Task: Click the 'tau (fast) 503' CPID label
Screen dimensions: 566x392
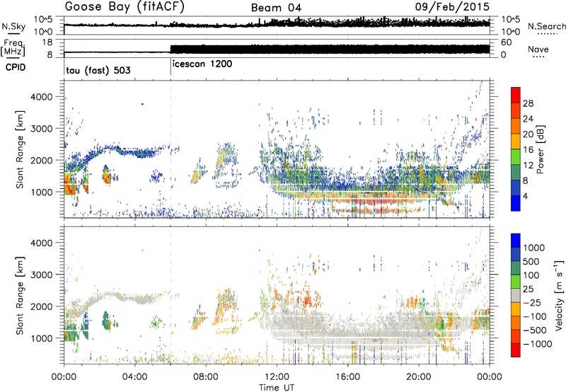Action: tap(98, 70)
